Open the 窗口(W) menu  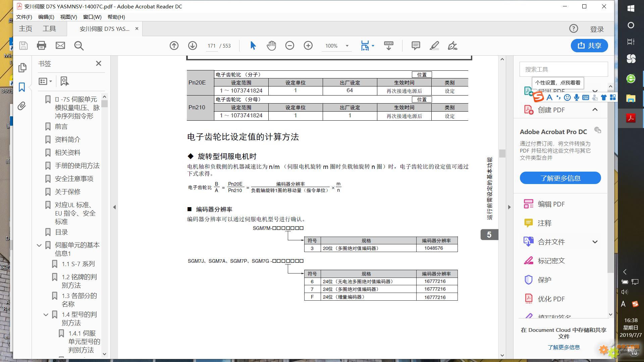92,17
